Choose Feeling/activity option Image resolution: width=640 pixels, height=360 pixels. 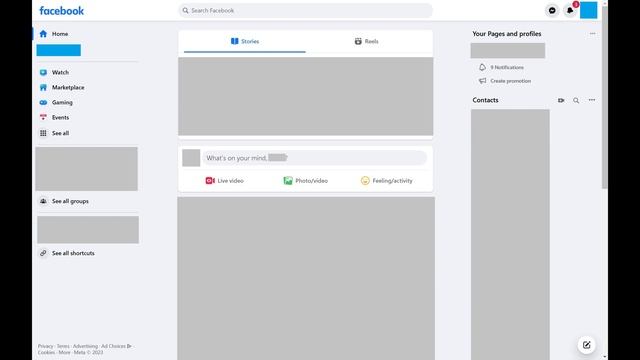[x=387, y=180]
